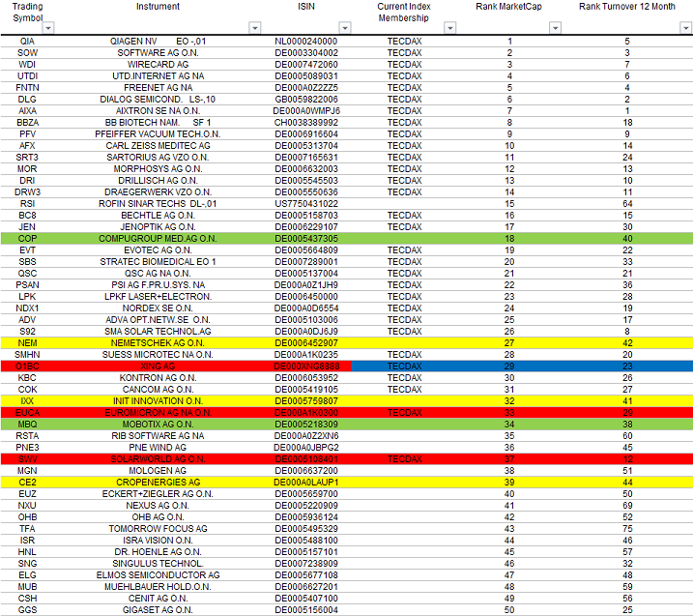Screen dimensions: 693x616
Task: Select blue TECDAX cell in XING row
Action: click(x=404, y=367)
